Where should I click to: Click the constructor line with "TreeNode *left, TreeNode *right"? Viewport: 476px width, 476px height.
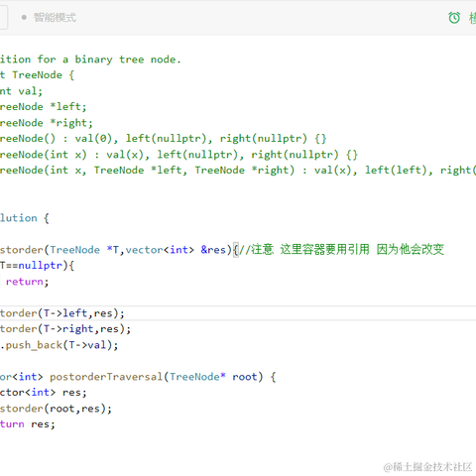click(x=238, y=171)
